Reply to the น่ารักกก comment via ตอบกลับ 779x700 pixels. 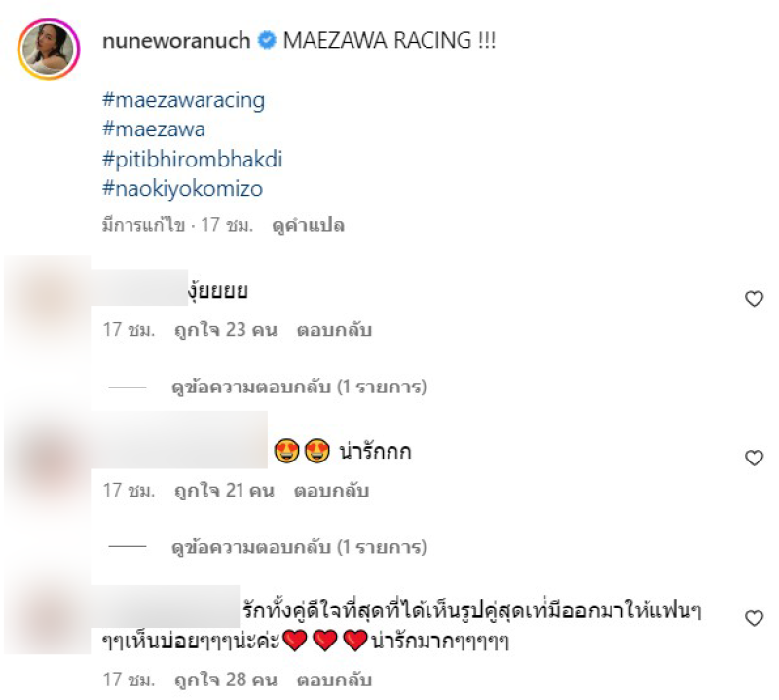click(x=331, y=491)
